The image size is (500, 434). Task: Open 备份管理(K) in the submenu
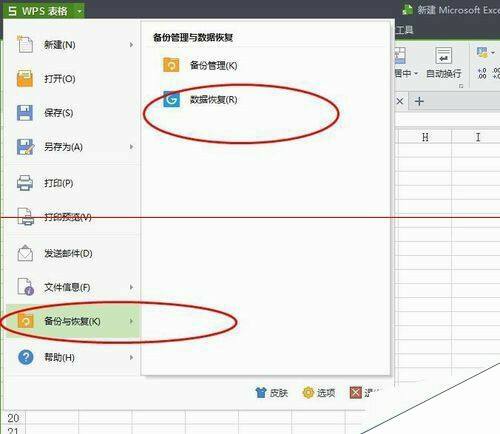tap(214, 66)
